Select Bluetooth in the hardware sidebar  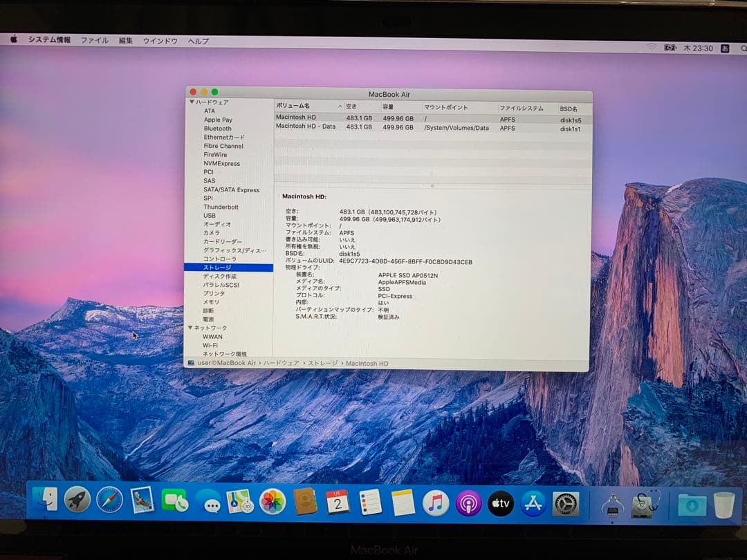pyautogui.click(x=217, y=128)
